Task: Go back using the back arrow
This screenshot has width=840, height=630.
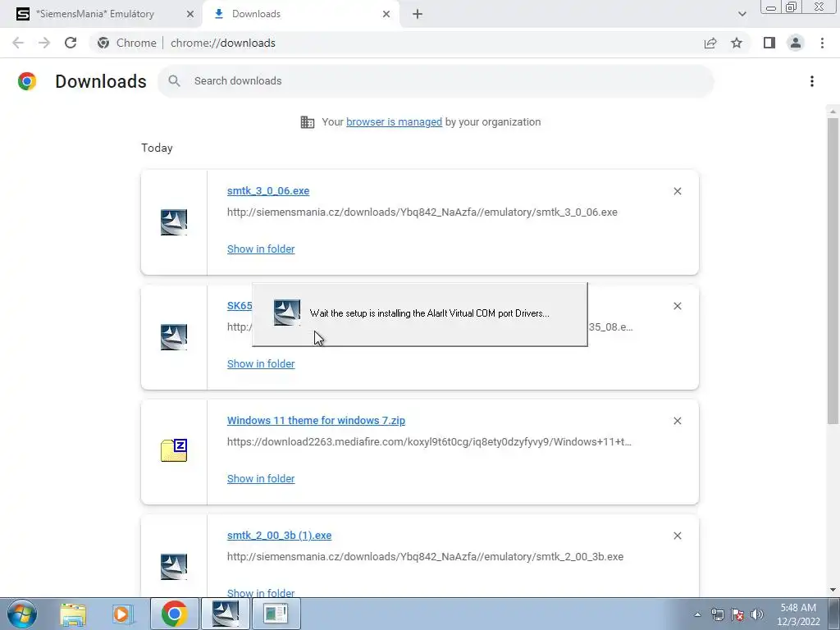Action: coord(18,43)
